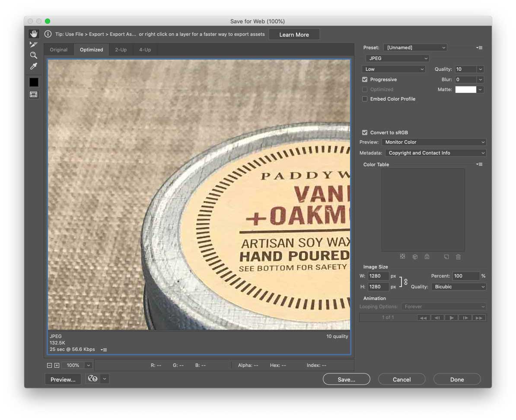Viewport: 516px width, 420px height.
Task: Click the Percent input field
Action: [466, 276]
